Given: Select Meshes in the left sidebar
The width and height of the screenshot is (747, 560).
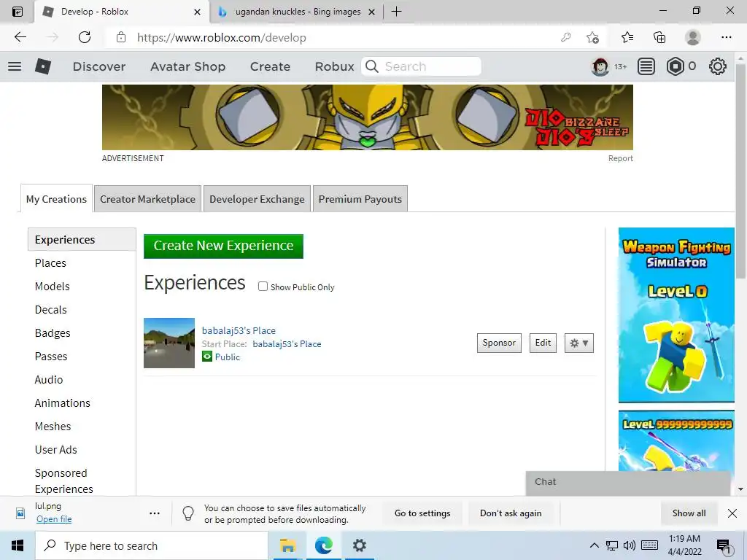Looking at the screenshot, I should point(53,426).
